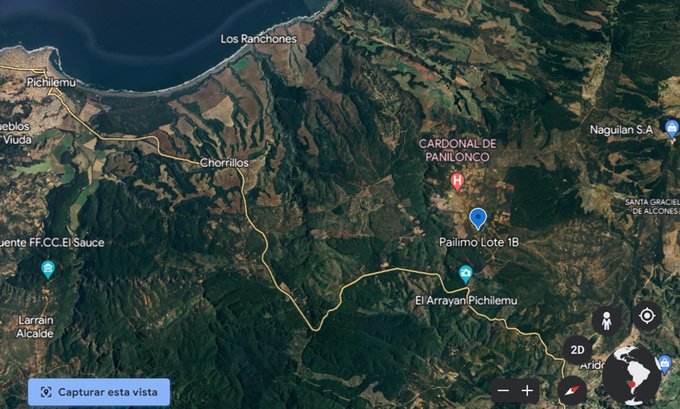Zoom in with the plus button

pos(527,391)
